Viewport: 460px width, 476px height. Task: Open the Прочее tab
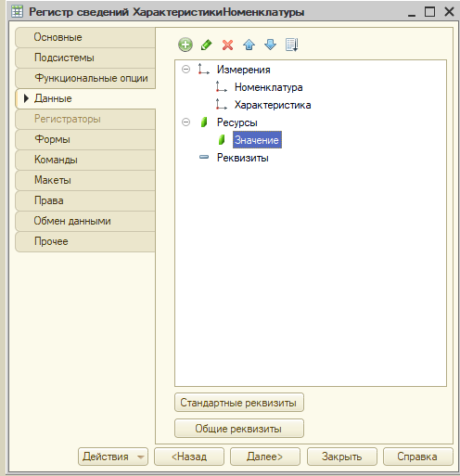tap(85, 241)
